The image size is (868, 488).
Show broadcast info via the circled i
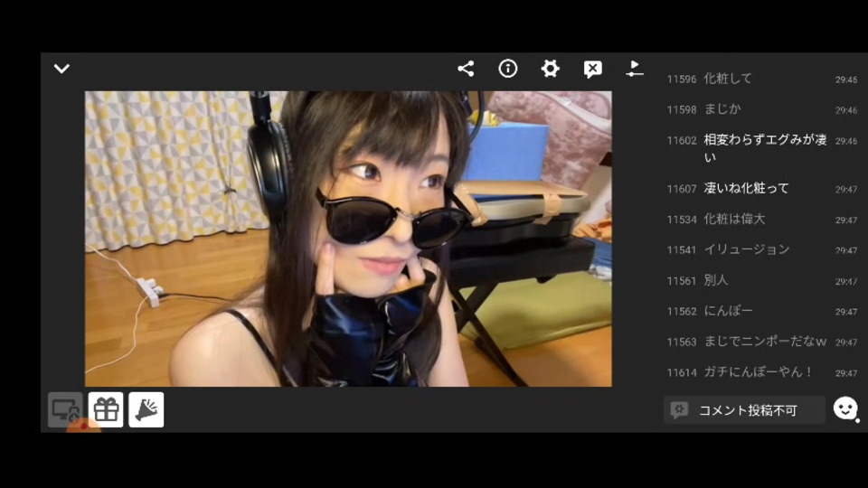(x=507, y=69)
